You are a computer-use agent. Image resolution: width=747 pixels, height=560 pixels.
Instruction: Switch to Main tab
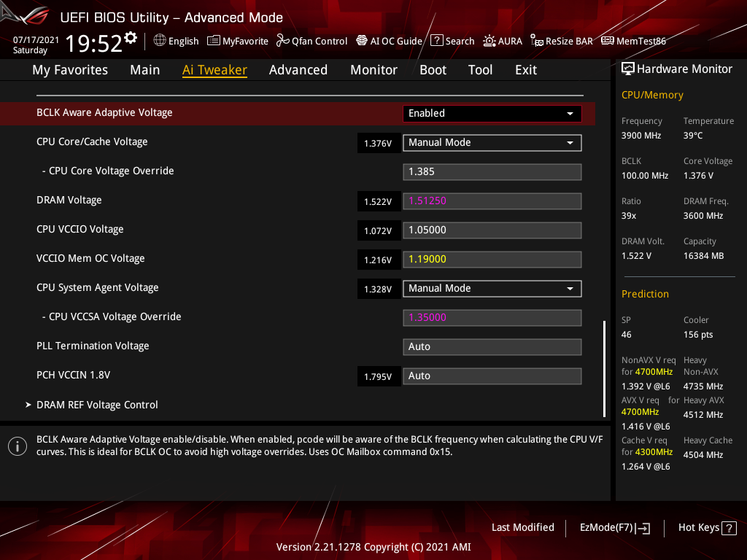point(145,70)
